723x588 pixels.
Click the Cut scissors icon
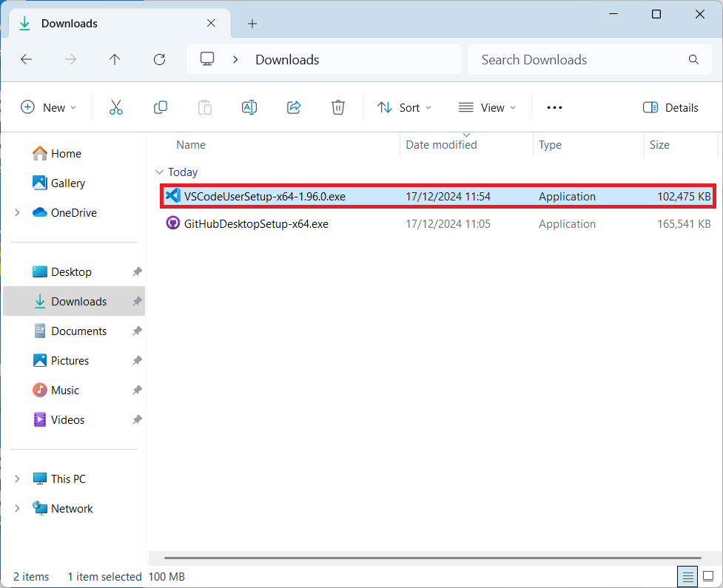116,107
